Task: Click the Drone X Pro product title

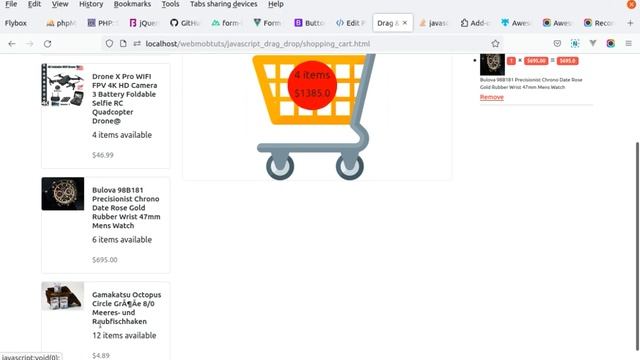Action: click(124, 98)
